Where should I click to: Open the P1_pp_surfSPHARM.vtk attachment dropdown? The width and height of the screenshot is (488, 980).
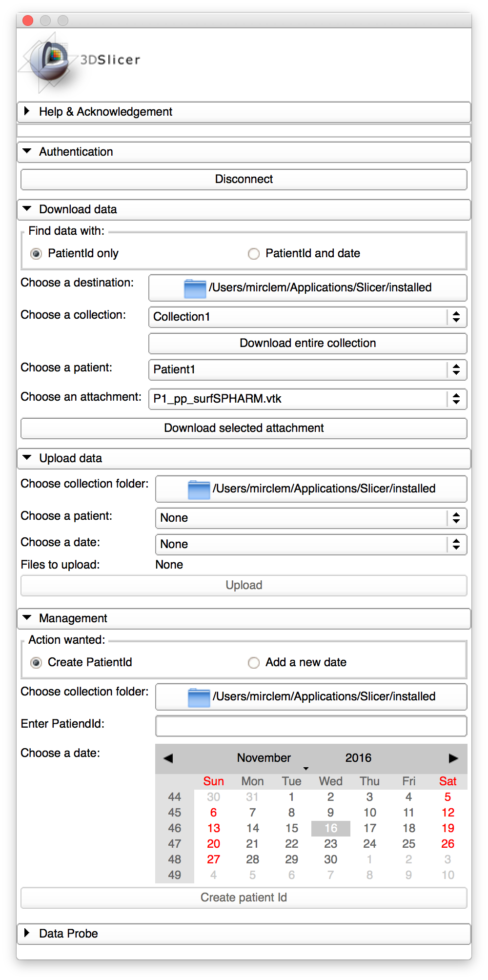(307, 399)
